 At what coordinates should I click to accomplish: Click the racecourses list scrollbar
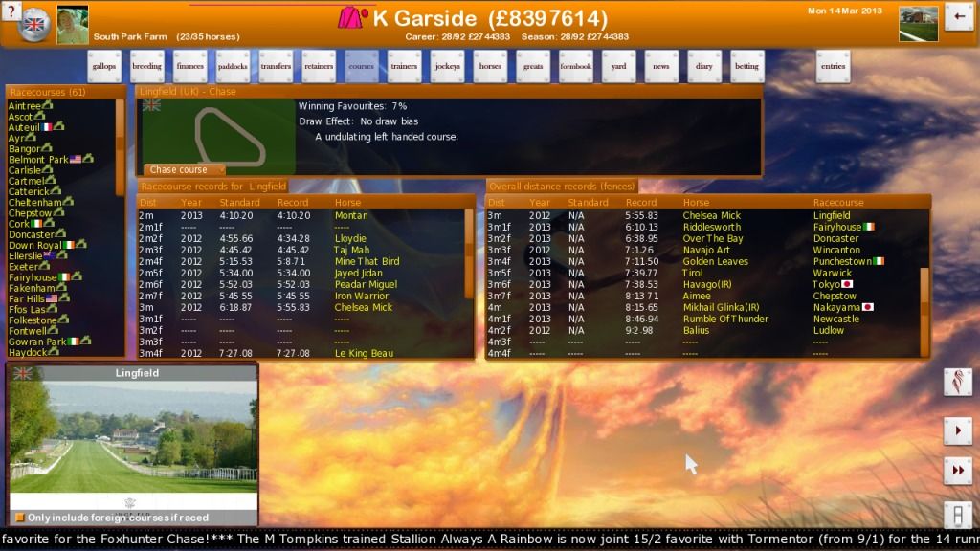pyautogui.click(x=120, y=146)
